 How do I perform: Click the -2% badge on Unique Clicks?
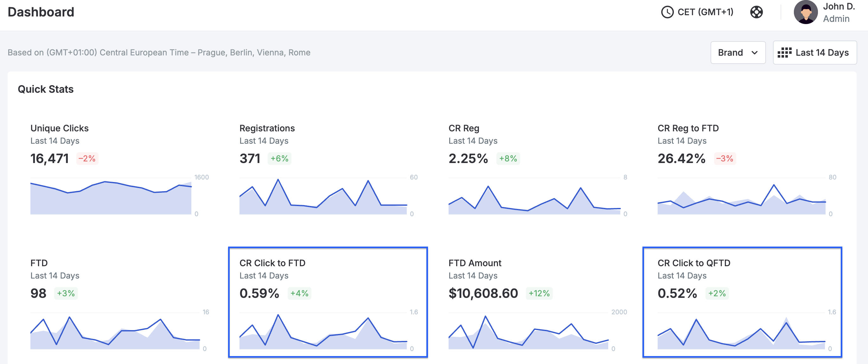(x=87, y=159)
